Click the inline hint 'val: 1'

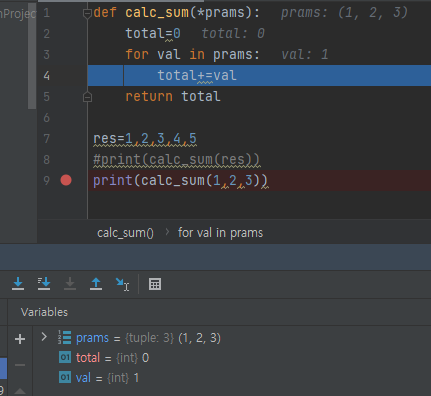[305, 54]
